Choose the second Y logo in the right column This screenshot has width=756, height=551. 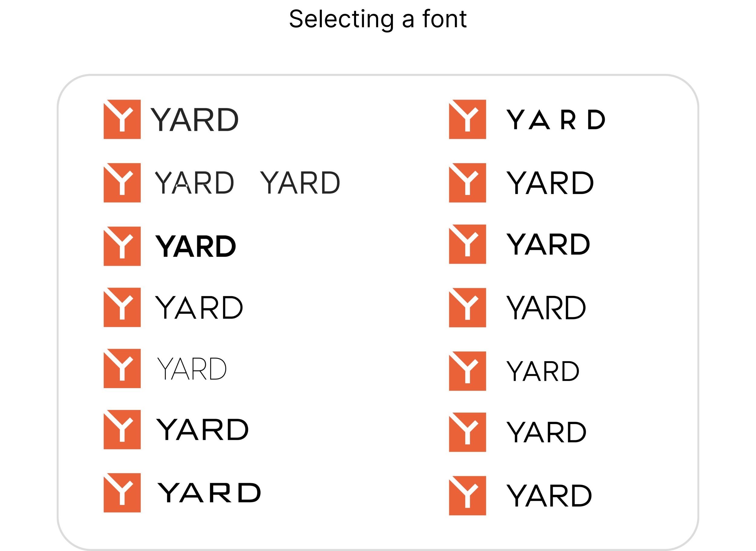467,183
